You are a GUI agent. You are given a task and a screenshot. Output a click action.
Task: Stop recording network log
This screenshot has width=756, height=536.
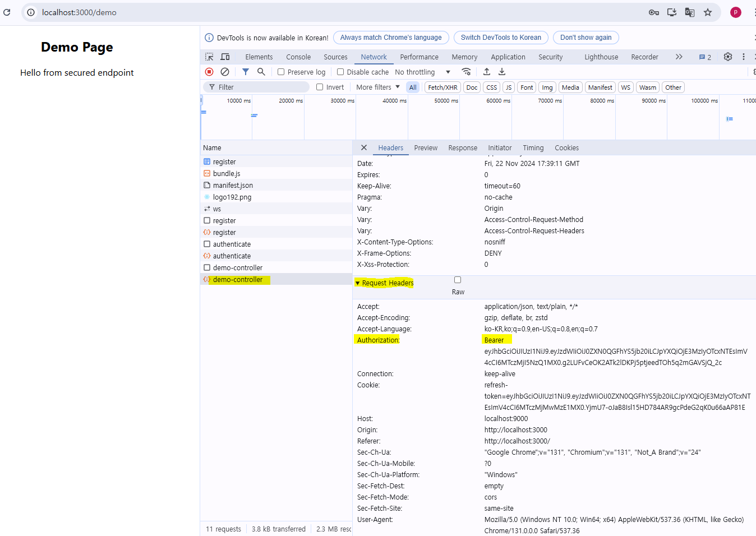(x=209, y=72)
